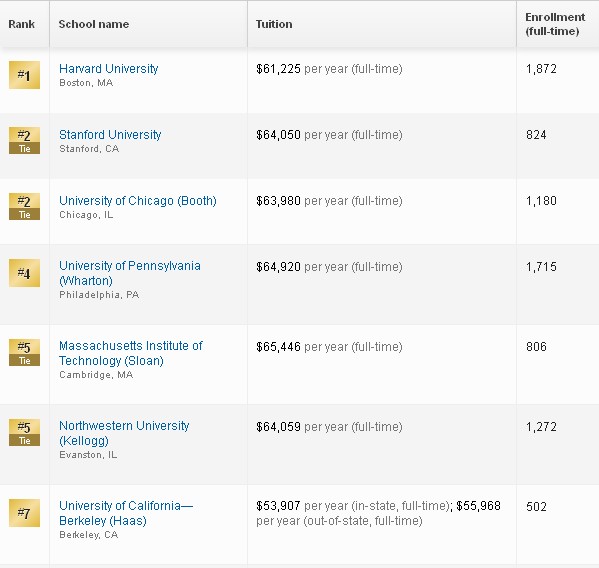
Task: Sort by the Rank column header
Action: coord(21,24)
